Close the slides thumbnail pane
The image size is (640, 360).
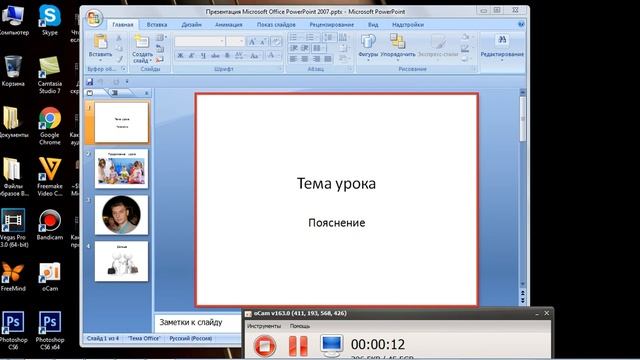[147, 93]
